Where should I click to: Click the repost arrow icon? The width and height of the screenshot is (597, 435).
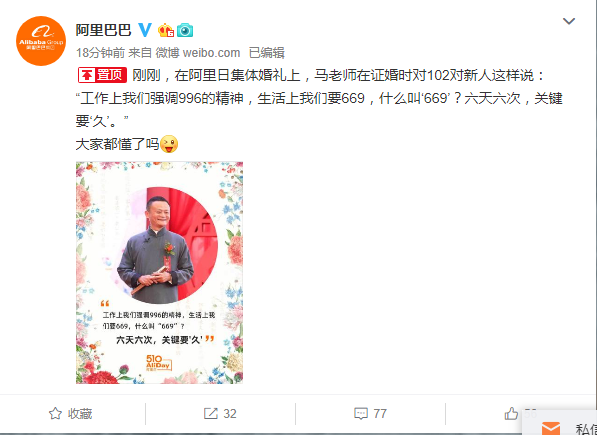coord(211,414)
